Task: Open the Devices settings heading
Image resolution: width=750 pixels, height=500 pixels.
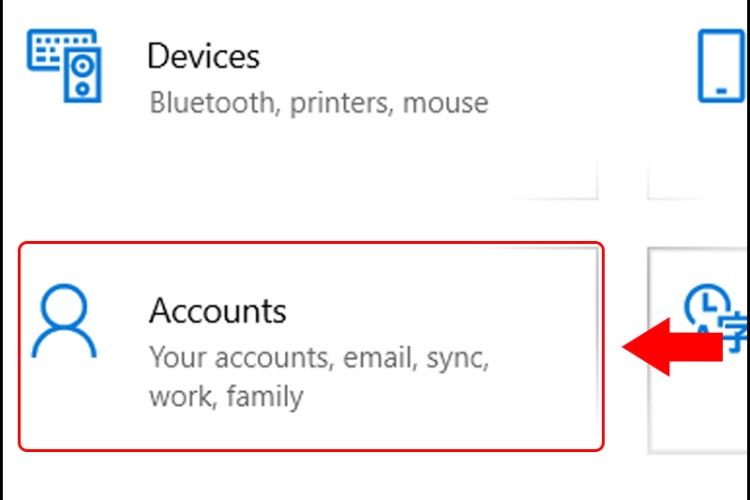Action: (203, 56)
